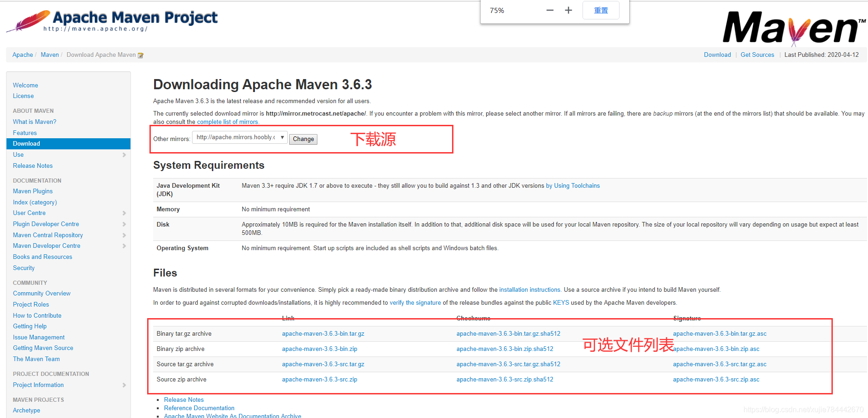Expand the Use submenu arrow
This screenshot has width=868, height=418.
coord(124,155)
